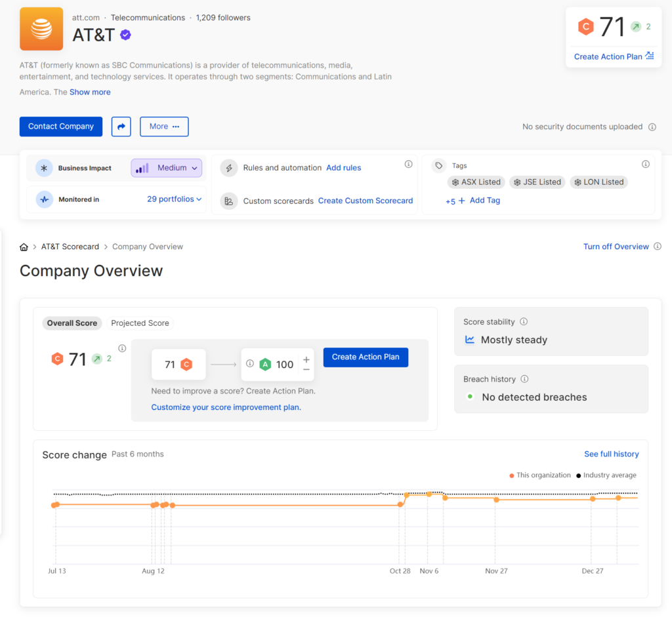
Task: Click the Custom scorecards icon
Action: click(x=229, y=201)
